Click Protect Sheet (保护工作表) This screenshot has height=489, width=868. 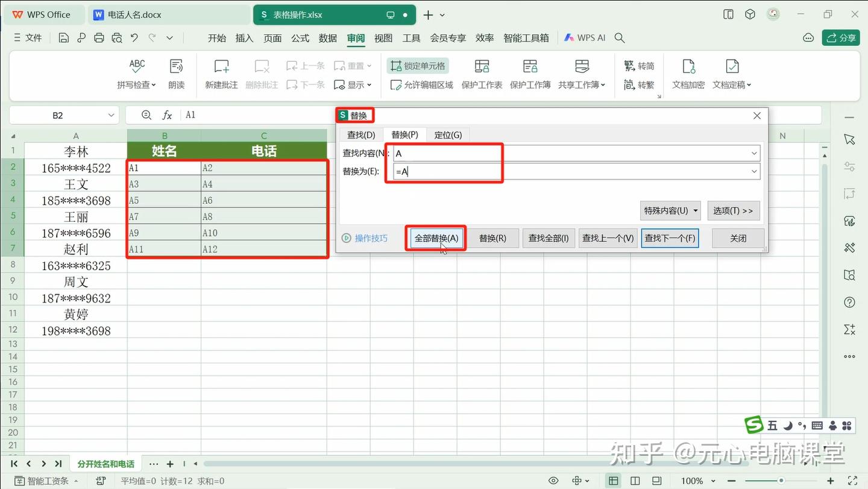pos(482,74)
